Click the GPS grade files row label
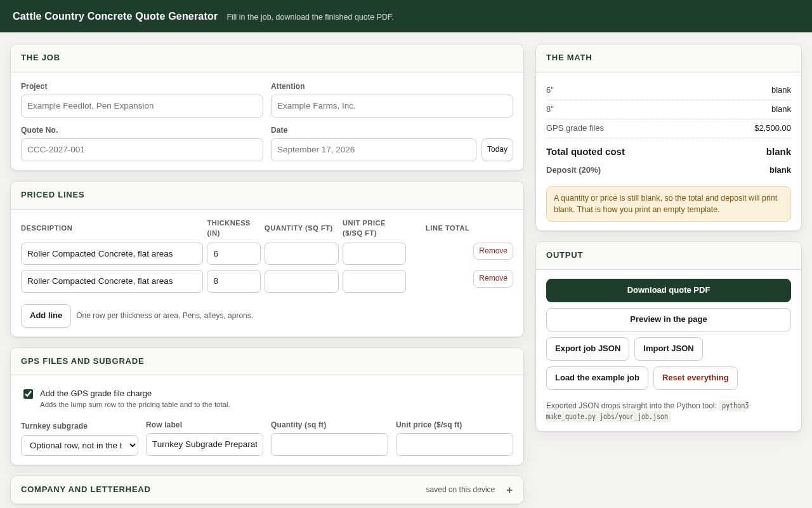Image resolution: width=812 pixels, height=508 pixels. point(575,128)
